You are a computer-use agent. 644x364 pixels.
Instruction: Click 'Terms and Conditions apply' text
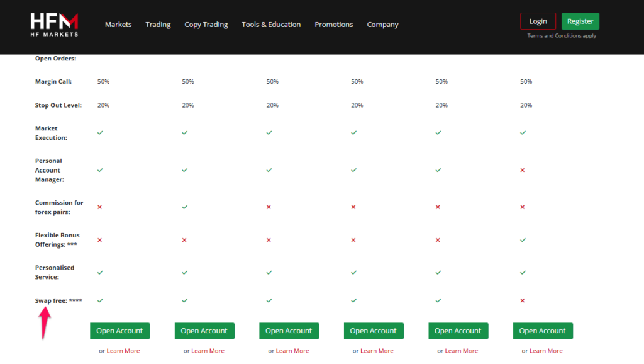[x=562, y=36]
